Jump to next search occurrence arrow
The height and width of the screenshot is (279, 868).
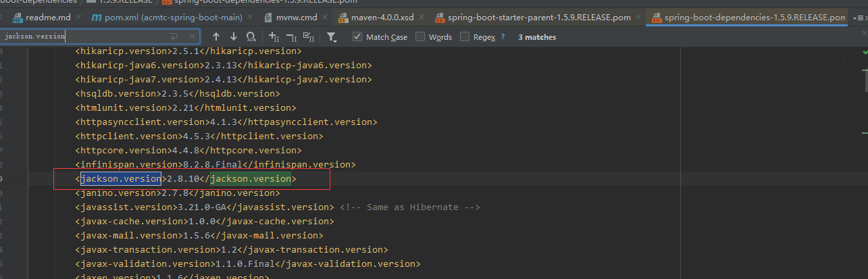234,36
